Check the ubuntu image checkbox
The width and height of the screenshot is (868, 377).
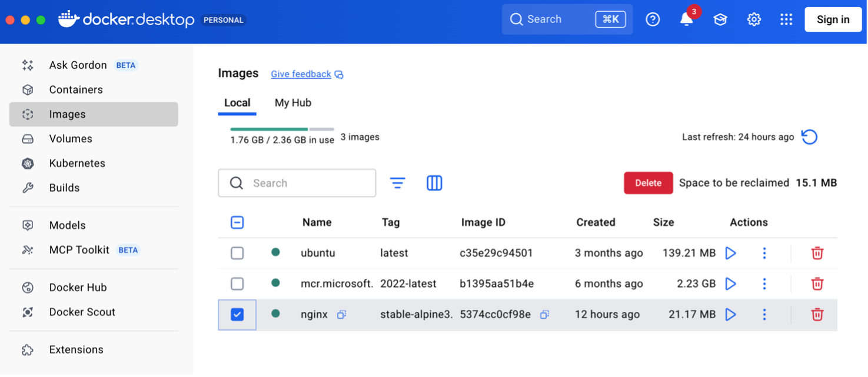[x=237, y=253]
